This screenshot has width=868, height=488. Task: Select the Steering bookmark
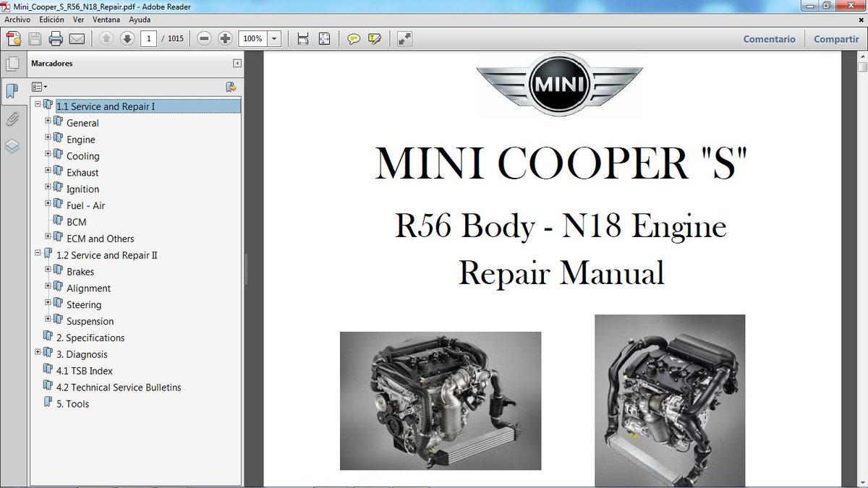pos(84,305)
